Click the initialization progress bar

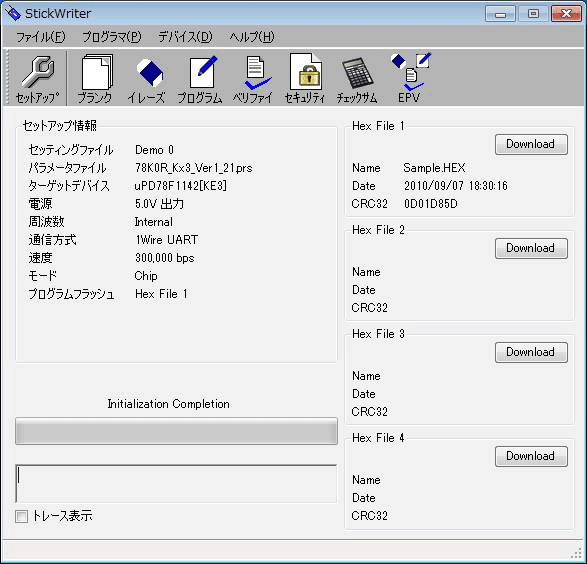pyautogui.click(x=176, y=431)
